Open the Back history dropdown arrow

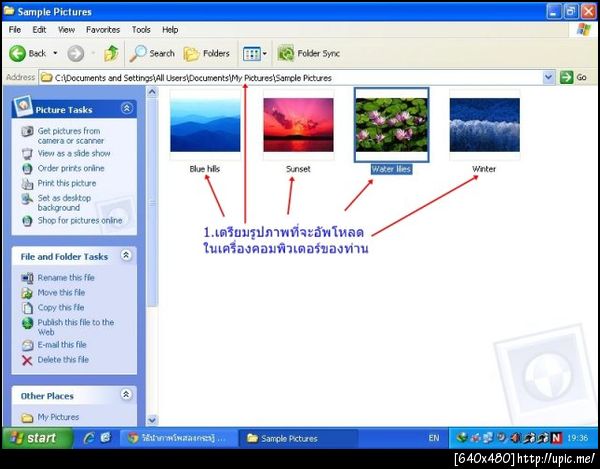pyautogui.click(x=55, y=53)
